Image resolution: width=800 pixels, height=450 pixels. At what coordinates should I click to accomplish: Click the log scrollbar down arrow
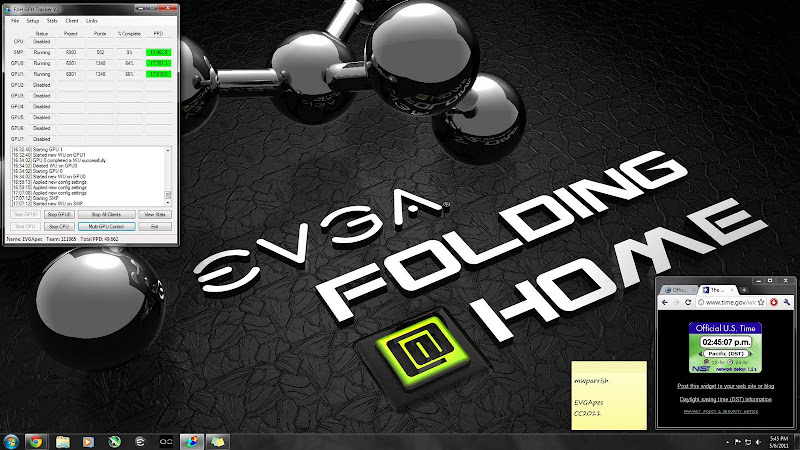coord(167,203)
